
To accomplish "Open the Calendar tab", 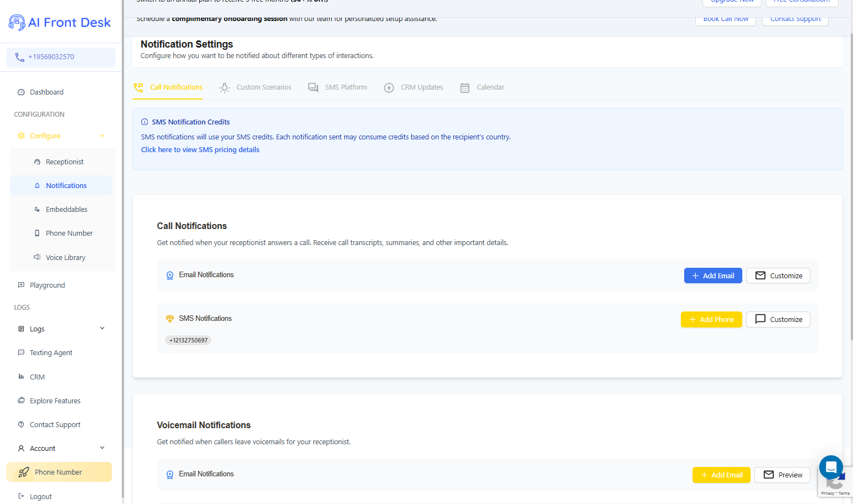I will coord(482,87).
